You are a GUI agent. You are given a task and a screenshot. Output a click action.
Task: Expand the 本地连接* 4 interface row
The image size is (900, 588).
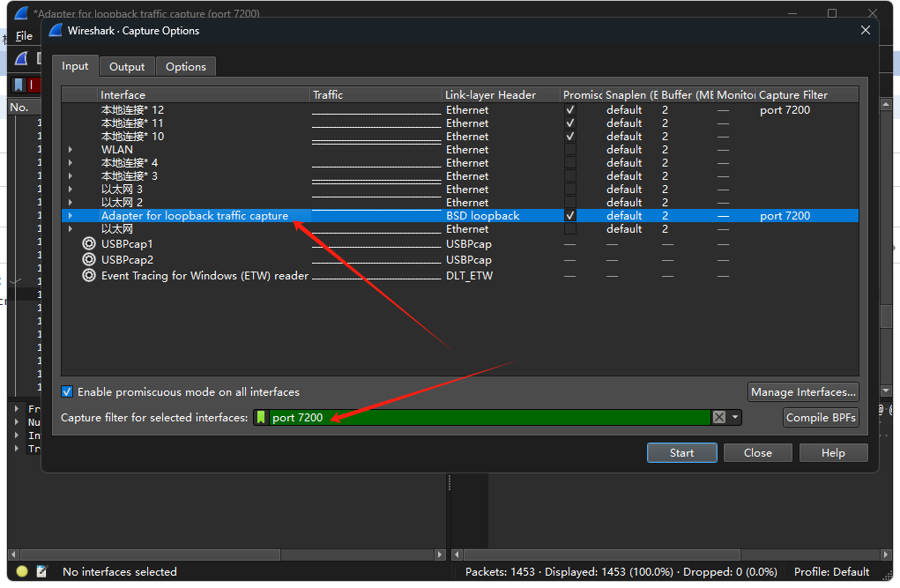(x=70, y=162)
